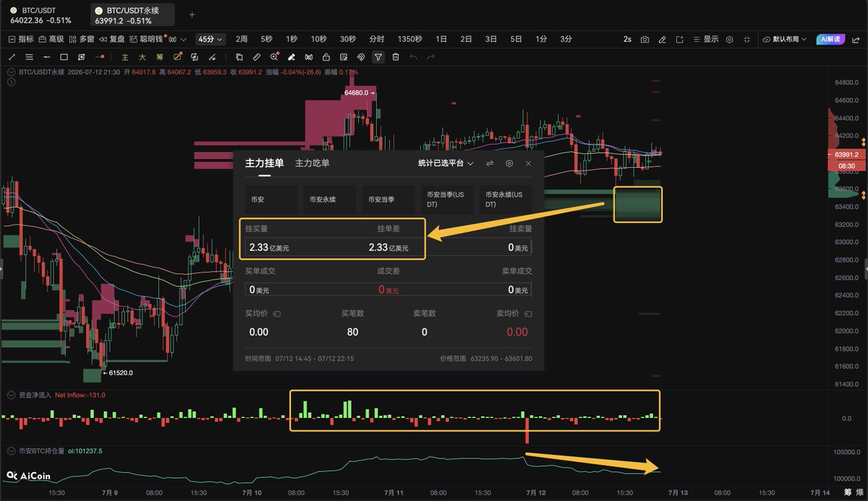Open settings gear in 主力挂单 panel
This screenshot has width=868, height=501.
coord(509,163)
